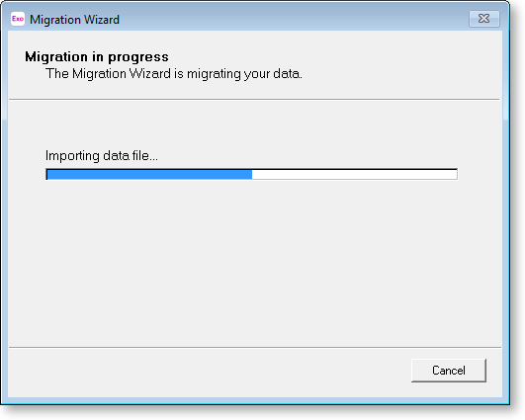
Task: Select the 'Importing data file...' status label
Action: pos(102,155)
